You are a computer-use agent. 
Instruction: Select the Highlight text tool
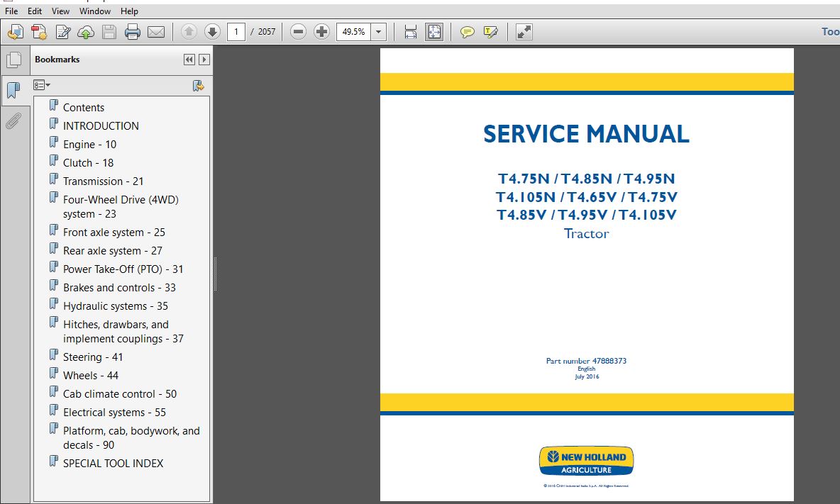click(491, 32)
